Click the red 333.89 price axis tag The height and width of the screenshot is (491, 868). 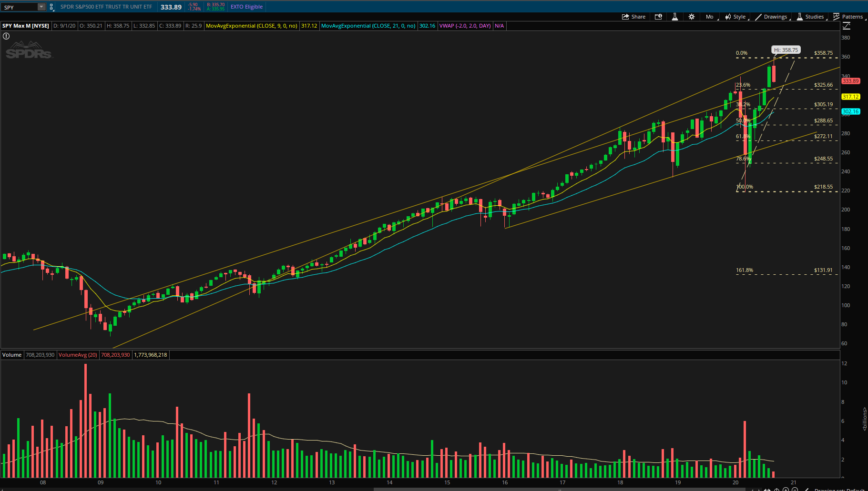[851, 81]
